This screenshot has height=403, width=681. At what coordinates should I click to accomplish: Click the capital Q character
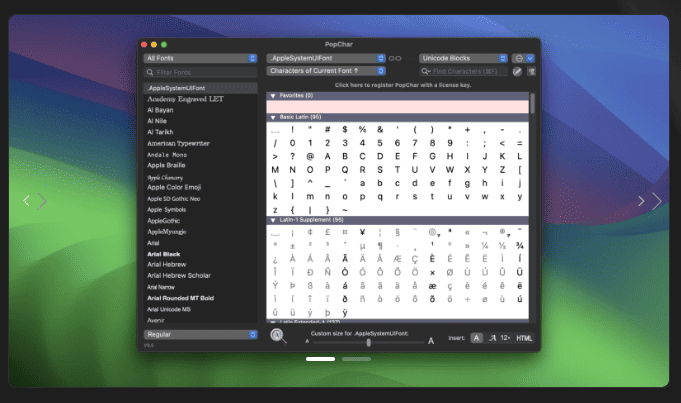(345, 170)
